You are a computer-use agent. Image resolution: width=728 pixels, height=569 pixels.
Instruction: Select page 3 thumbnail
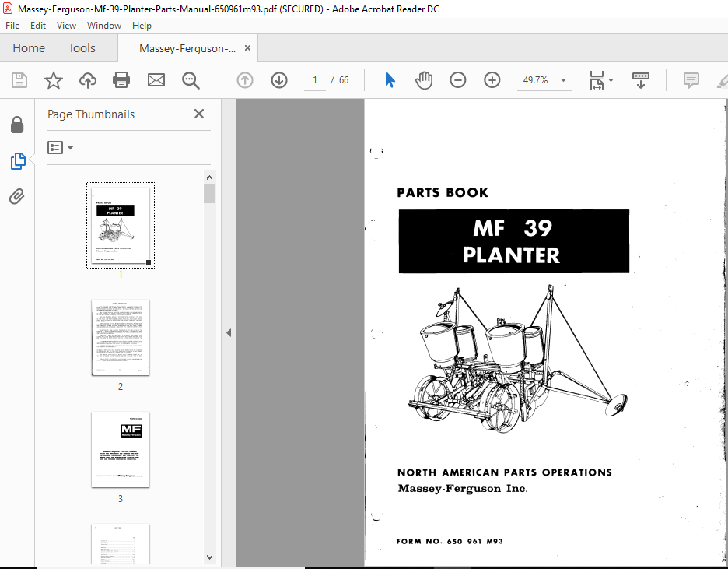coord(121,450)
